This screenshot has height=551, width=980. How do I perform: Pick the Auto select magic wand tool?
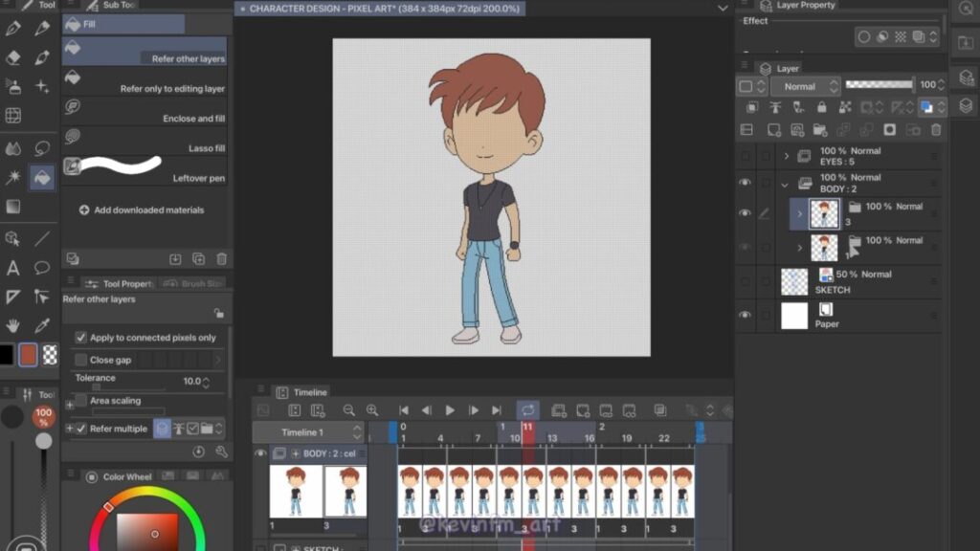click(13, 178)
